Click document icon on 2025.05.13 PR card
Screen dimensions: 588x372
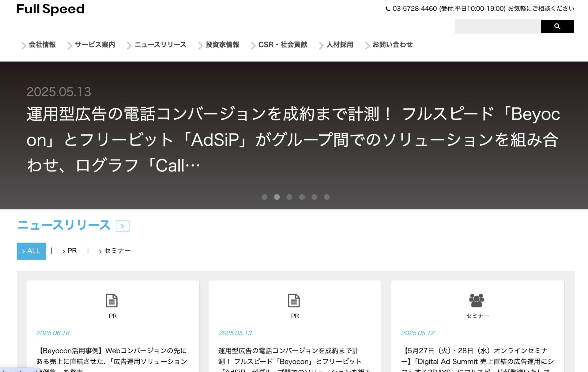(294, 300)
